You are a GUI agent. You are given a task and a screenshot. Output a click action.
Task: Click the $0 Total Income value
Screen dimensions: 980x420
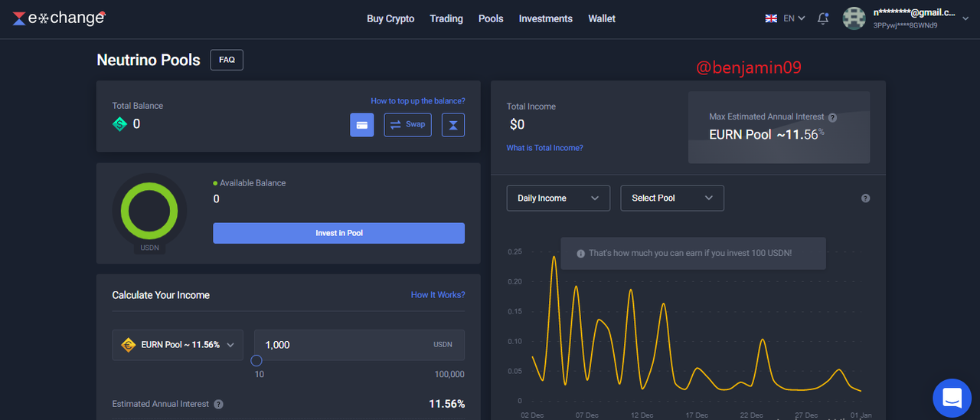click(518, 124)
